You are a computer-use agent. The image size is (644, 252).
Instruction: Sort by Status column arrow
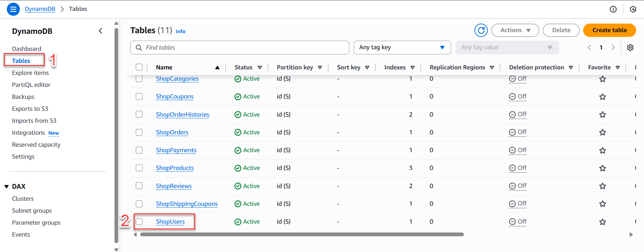(x=260, y=68)
